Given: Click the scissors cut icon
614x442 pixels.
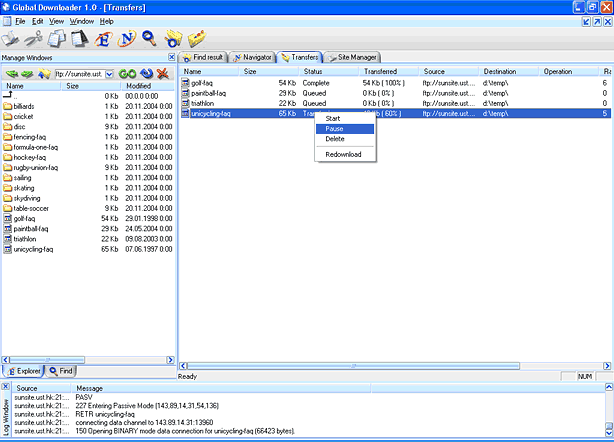Looking at the screenshot, I should click(33, 39).
